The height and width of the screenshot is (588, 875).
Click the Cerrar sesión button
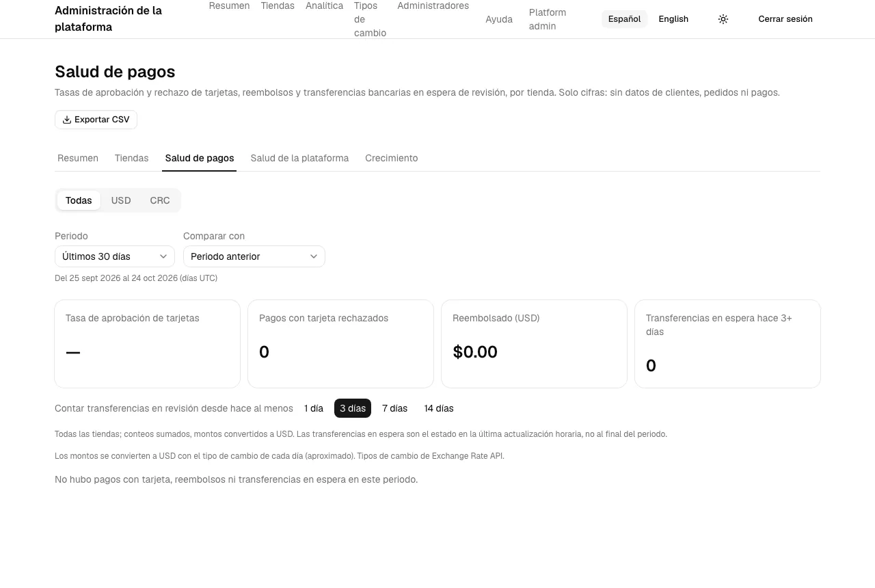(785, 19)
